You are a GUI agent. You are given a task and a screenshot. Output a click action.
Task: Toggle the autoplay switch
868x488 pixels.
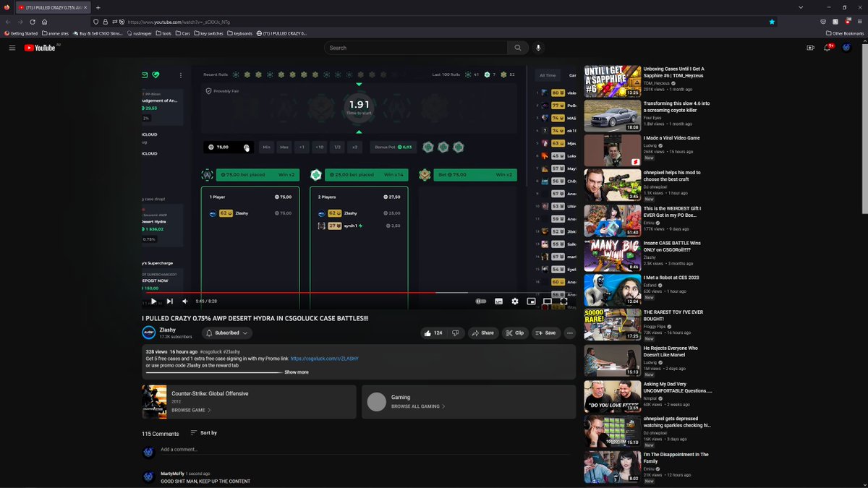(x=481, y=301)
